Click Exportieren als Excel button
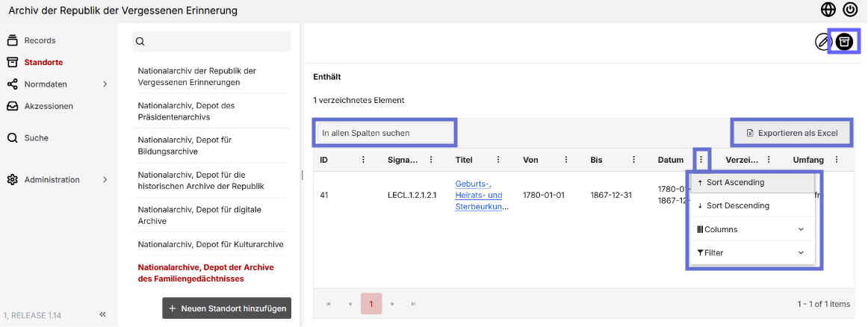868x327 pixels. pos(792,133)
